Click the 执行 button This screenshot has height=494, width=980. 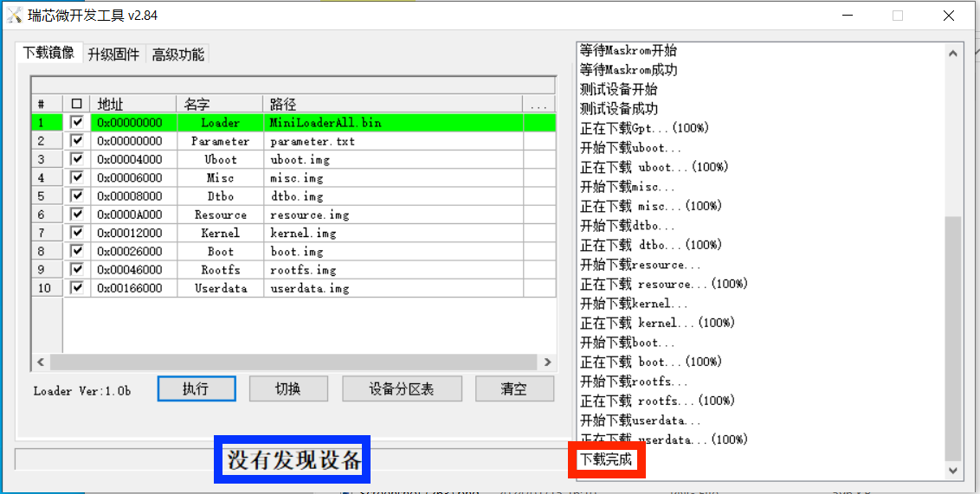click(x=197, y=389)
